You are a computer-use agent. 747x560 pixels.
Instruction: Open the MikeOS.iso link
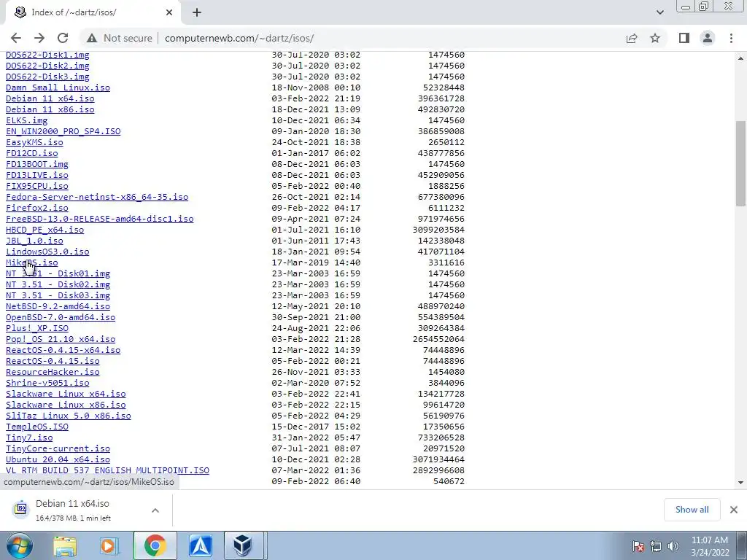point(31,262)
